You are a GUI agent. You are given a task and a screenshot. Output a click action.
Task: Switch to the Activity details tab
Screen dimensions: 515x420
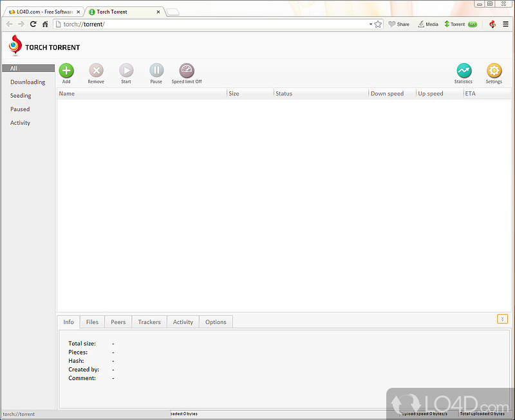pos(183,322)
